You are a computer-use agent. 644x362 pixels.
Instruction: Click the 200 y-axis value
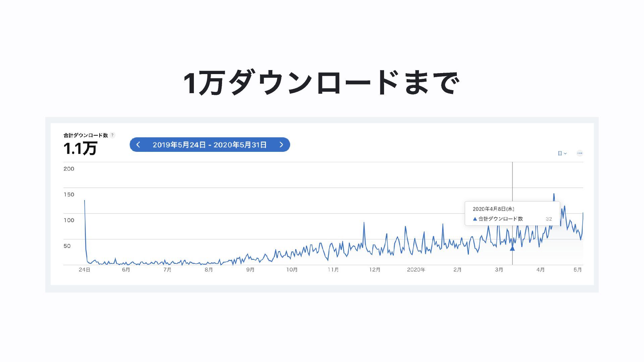coord(69,169)
